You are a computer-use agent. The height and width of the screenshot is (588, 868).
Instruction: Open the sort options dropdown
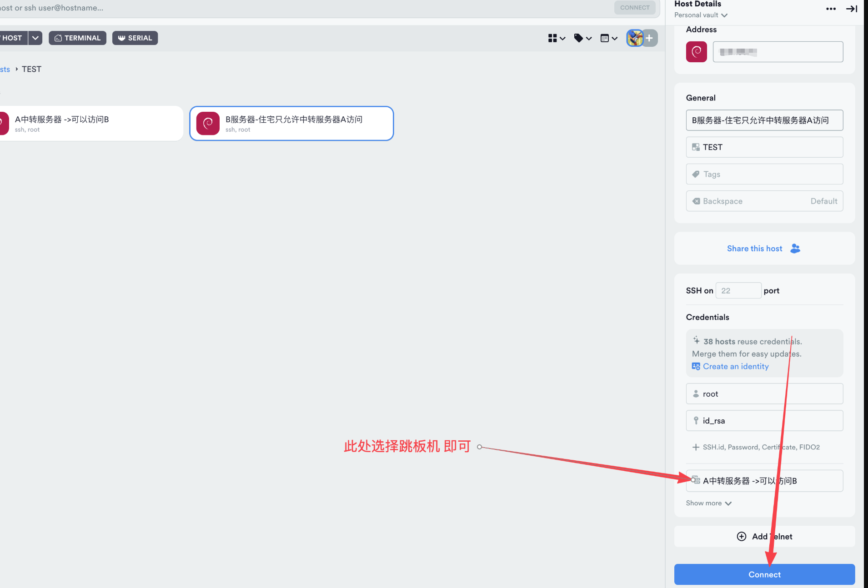(609, 38)
